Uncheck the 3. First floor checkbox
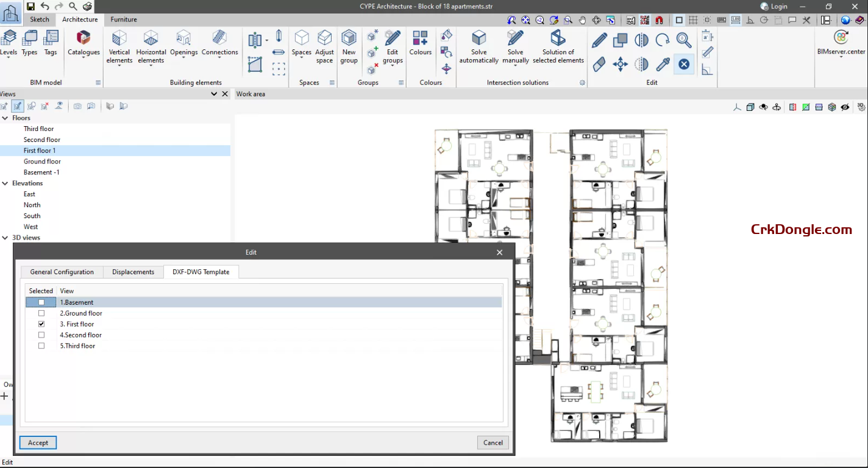868x468 pixels. pyautogui.click(x=41, y=324)
